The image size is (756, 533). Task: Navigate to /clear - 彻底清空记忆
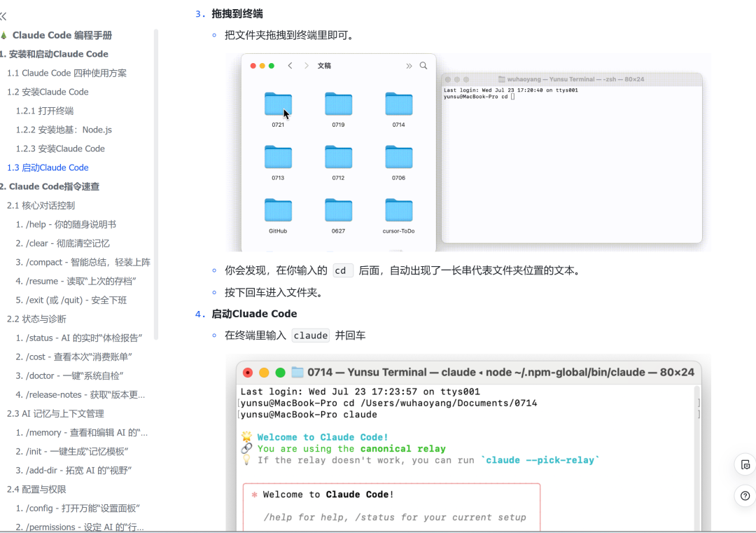point(63,243)
